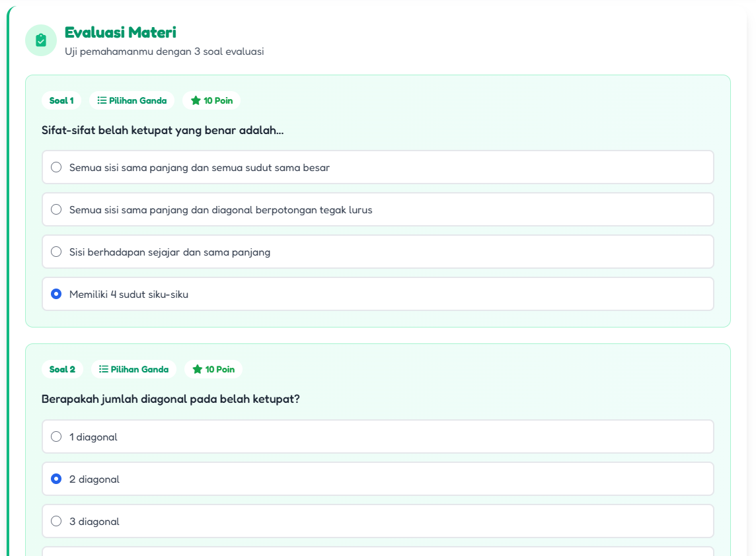Choose the '3 diagonal' radio button
This screenshot has height=556, width=756.
tap(56, 522)
